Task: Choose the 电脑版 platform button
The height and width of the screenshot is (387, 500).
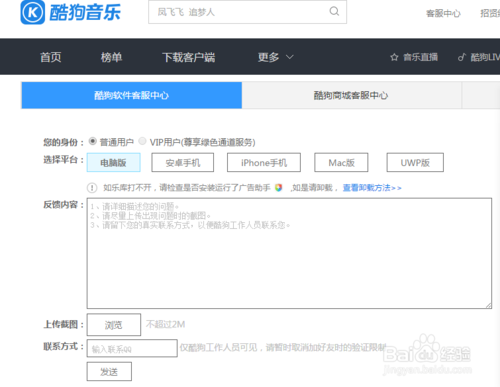Action: click(114, 163)
